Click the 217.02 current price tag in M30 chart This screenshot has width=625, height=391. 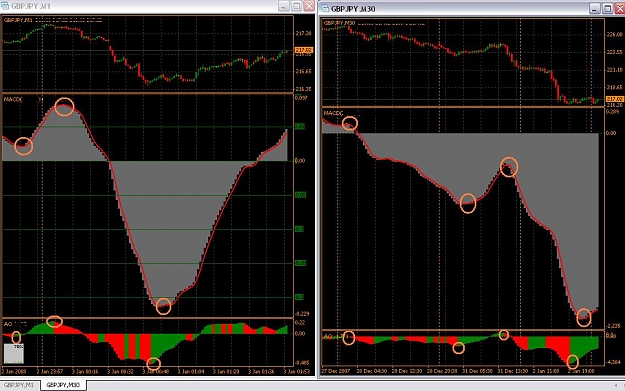click(x=614, y=99)
